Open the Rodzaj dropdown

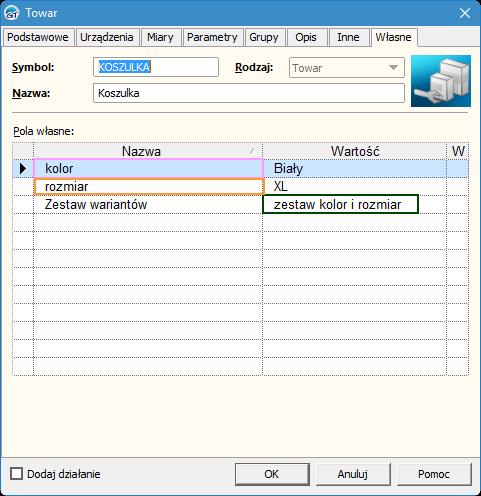347,68
